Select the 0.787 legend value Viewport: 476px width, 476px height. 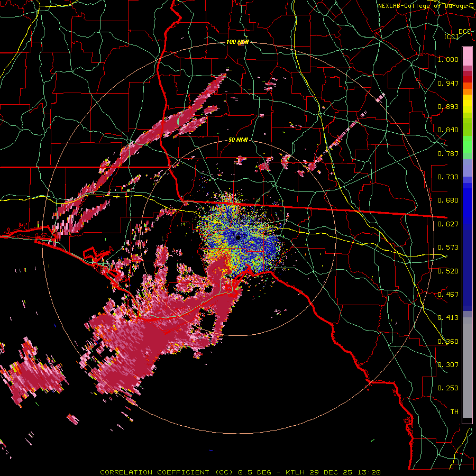coord(448,153)
